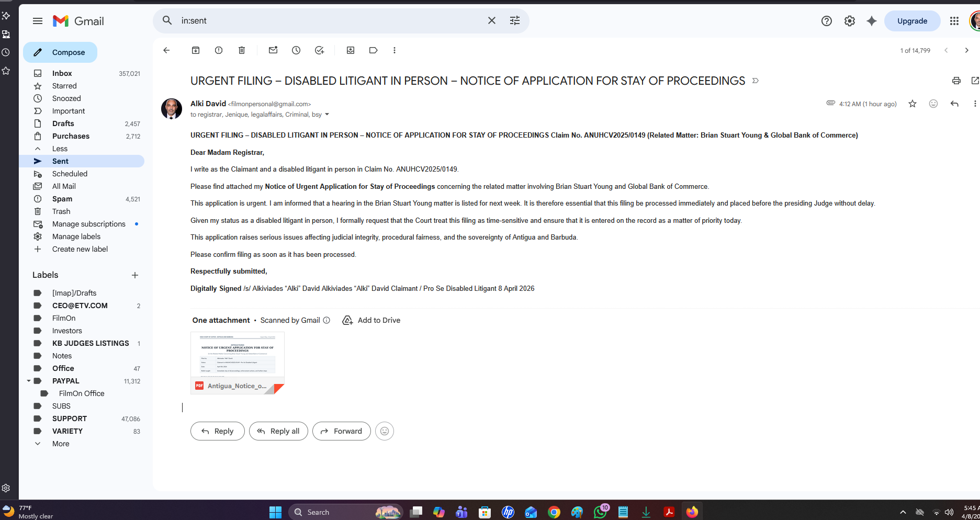Delete the email with trash icon
Image resolution: width=980 pixels, height=520 pixels.
click(x=242, y=50)
